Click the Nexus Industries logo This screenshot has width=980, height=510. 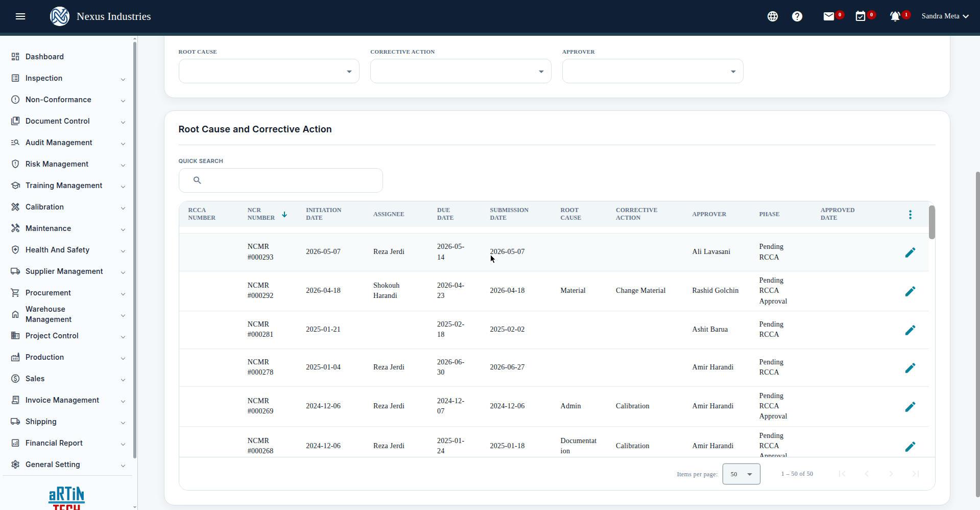click(x=60, y=16)
